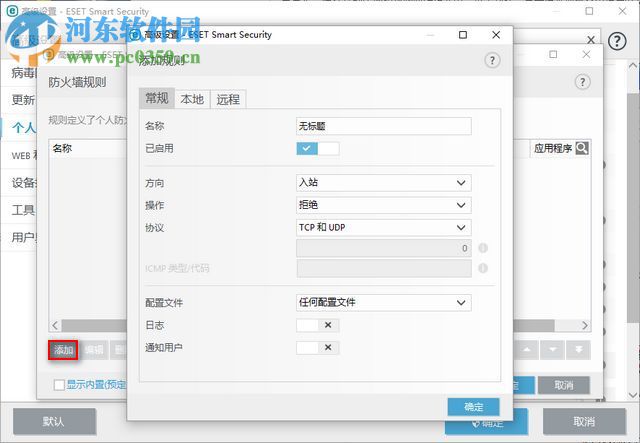640x443 pixels.
Task: Show info for the protocol number field
Action: pyautogui.click(x=483, y=248)
